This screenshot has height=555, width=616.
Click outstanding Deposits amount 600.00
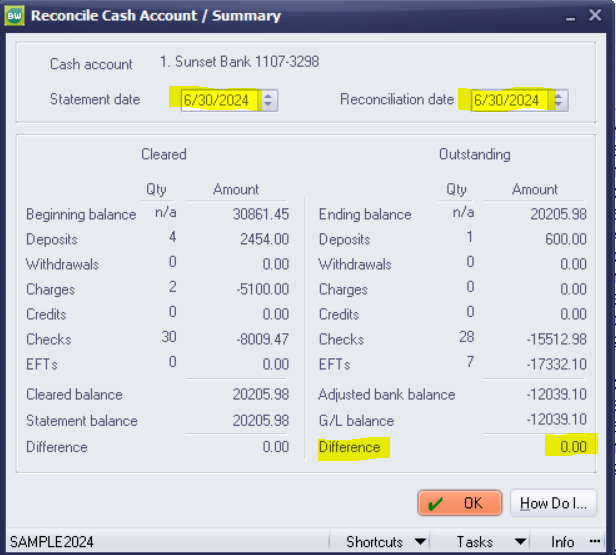point(566,239)
